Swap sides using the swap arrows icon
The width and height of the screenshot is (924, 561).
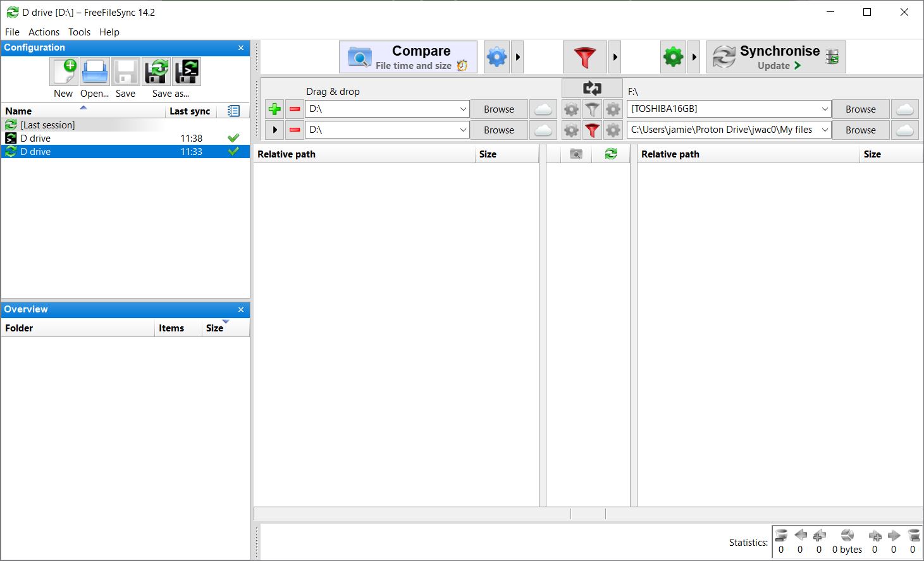click(592, 89)
